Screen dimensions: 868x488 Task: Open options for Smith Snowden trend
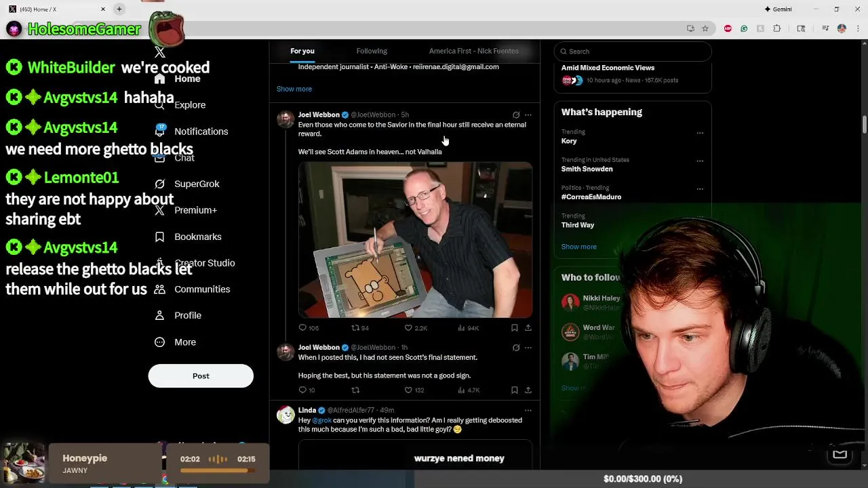pyautogui.click(x=700, y=161)
